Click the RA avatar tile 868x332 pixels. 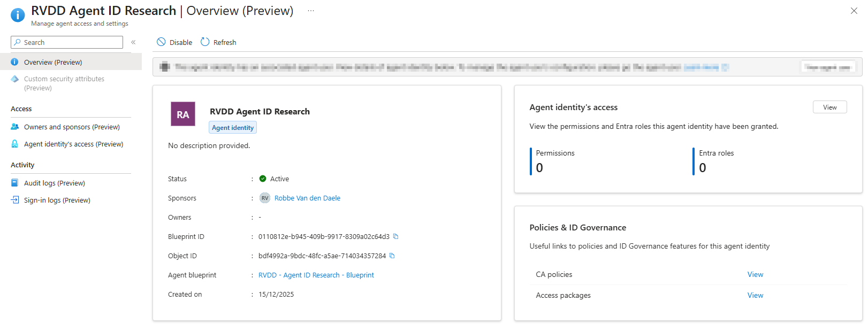183,114
